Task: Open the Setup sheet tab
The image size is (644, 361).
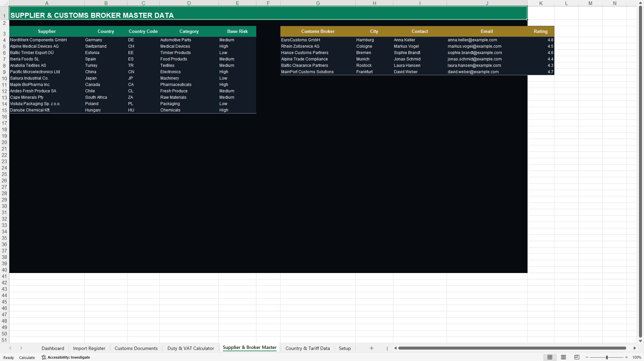Action: [x=345, y=348]
